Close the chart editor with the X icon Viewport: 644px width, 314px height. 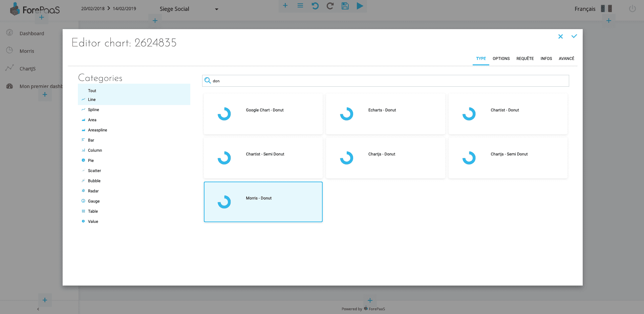pyautogui.click(x=561, y=37)
